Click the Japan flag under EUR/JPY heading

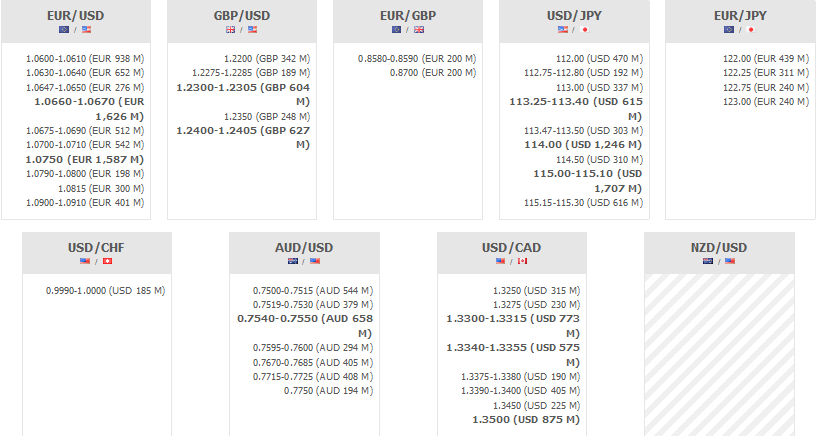coord(751,30)
